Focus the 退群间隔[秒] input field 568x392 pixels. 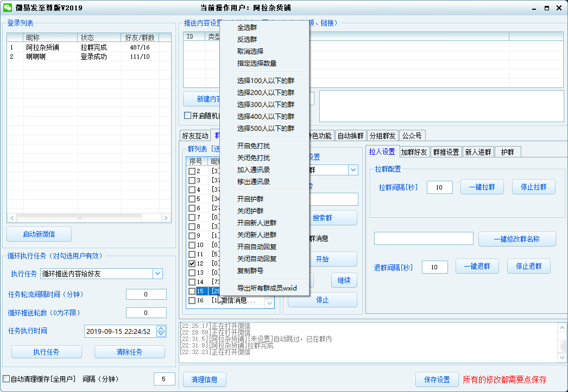[x=435, y=267]
